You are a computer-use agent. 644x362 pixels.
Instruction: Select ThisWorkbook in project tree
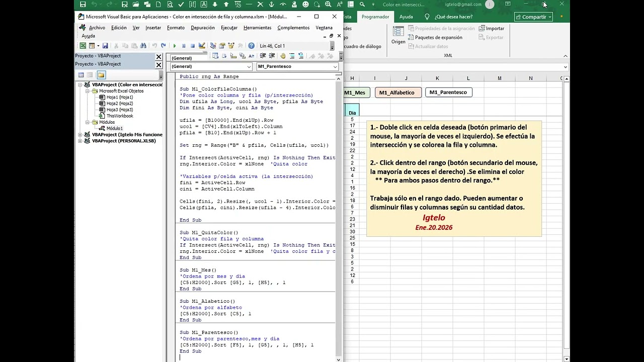(x=116, y=116)
